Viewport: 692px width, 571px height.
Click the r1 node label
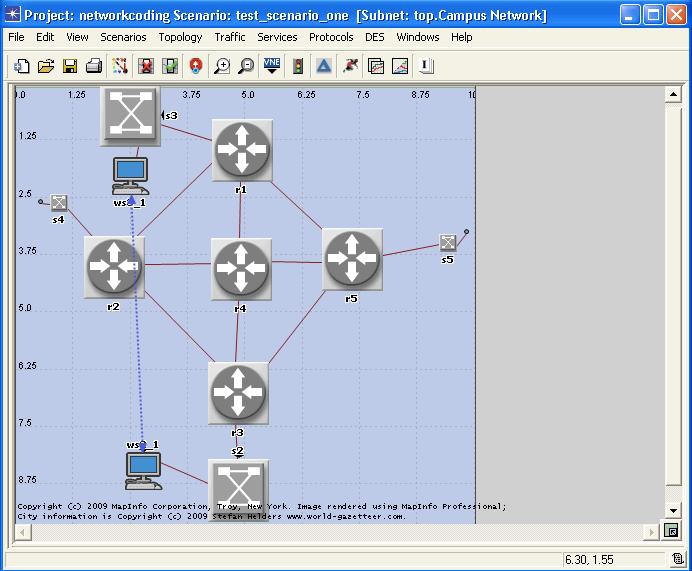(241, 190)
